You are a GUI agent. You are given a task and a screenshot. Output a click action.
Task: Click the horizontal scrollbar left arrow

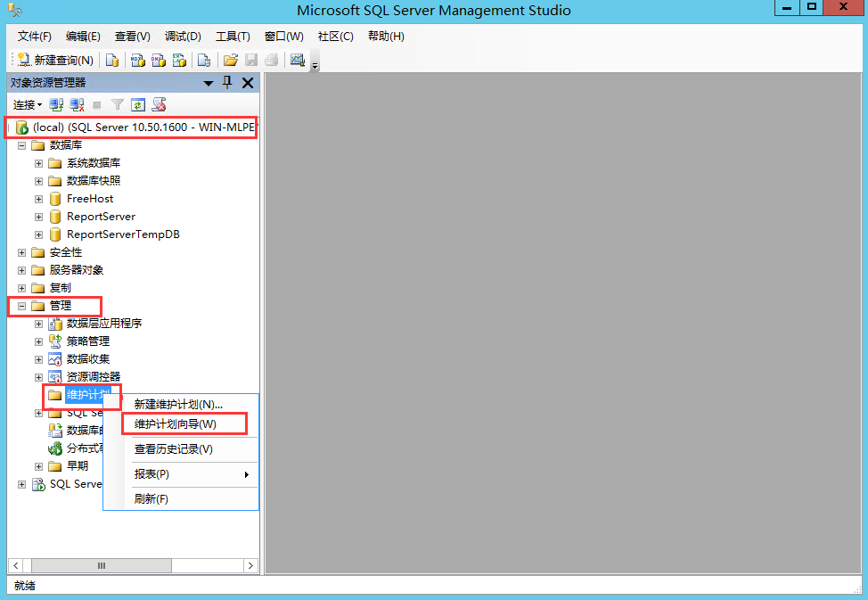coord(15,565)
